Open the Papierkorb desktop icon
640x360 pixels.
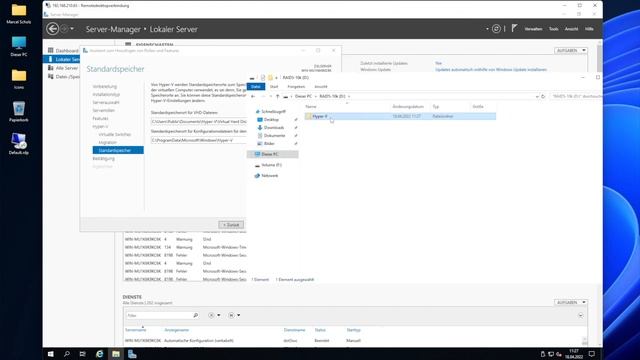(x=19, y=111)
